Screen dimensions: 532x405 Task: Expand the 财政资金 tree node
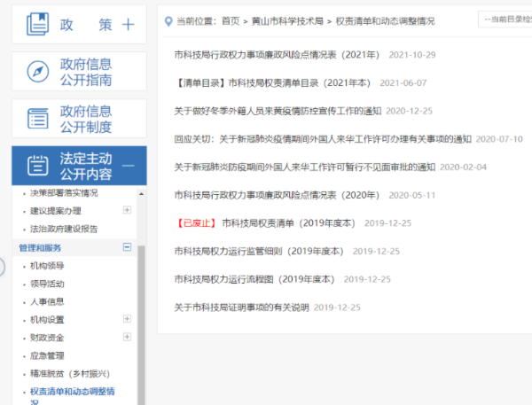127,338
